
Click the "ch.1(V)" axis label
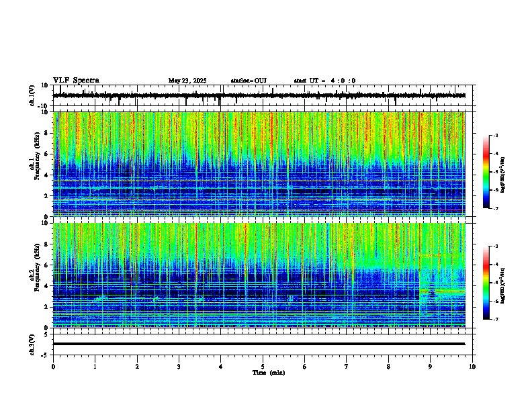coord(32,95)
